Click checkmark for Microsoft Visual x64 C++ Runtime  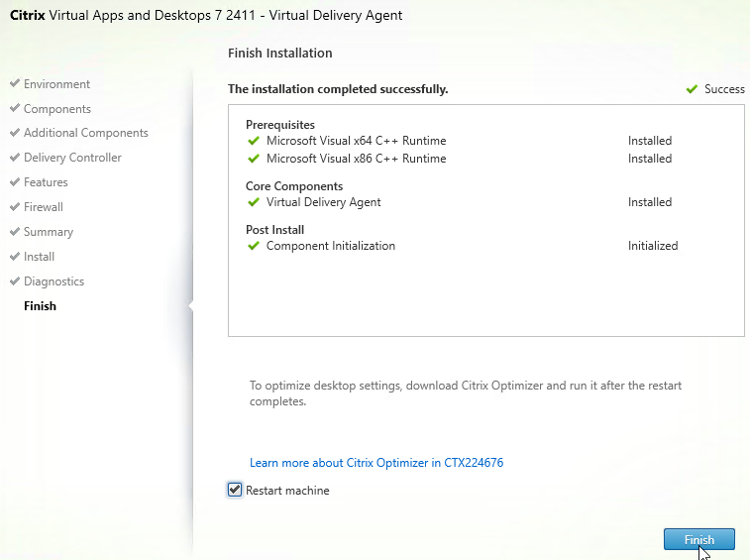(x=254, y=141)
